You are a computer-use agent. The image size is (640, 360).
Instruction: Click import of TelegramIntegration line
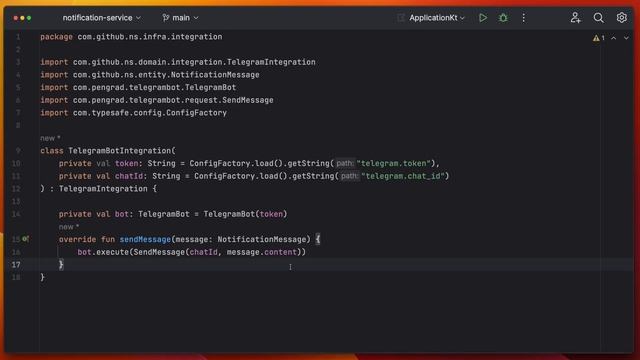178,62
